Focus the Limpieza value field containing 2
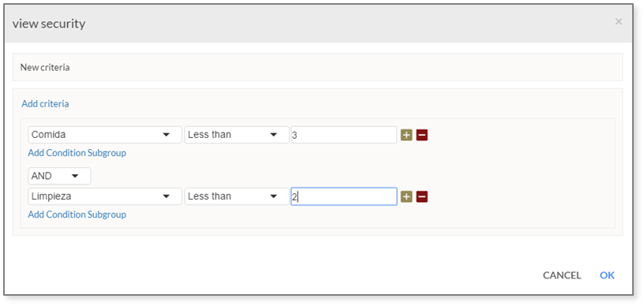Screen dimensions: 644x306 point(344,196)
